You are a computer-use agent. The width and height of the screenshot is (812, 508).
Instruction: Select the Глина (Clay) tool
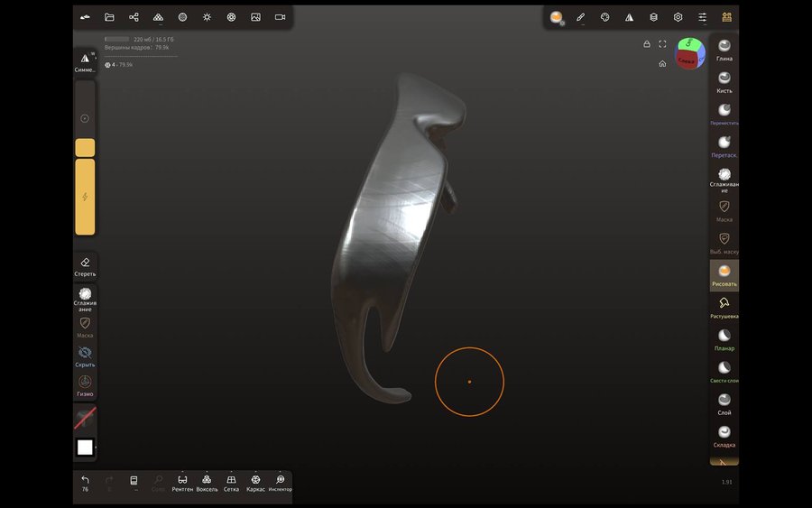tap(724, 51)
